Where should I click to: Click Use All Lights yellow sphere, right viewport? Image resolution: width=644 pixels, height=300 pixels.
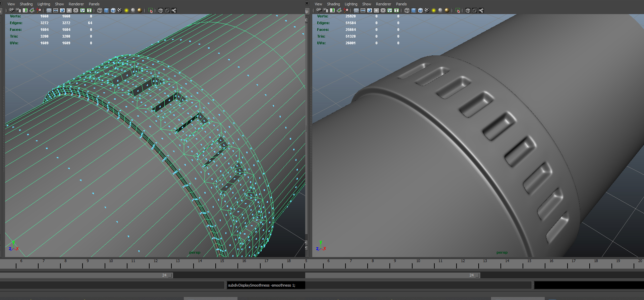(434, 10)
